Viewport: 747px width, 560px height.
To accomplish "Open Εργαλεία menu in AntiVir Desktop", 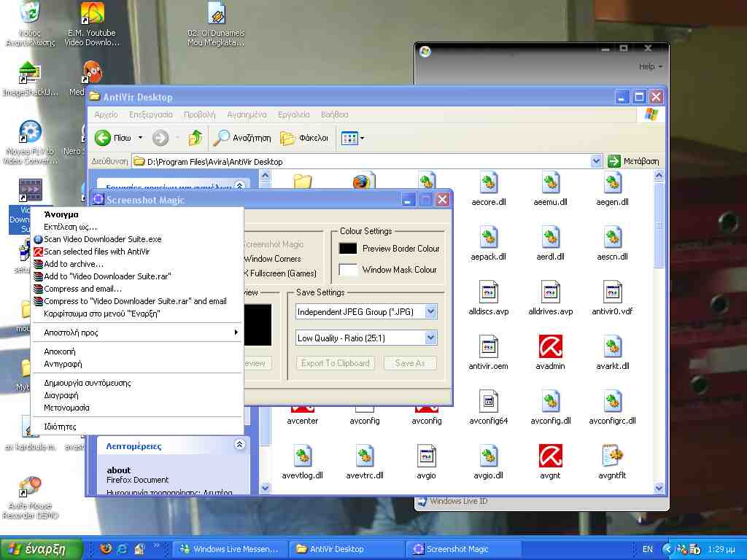I will click(293, 114).
